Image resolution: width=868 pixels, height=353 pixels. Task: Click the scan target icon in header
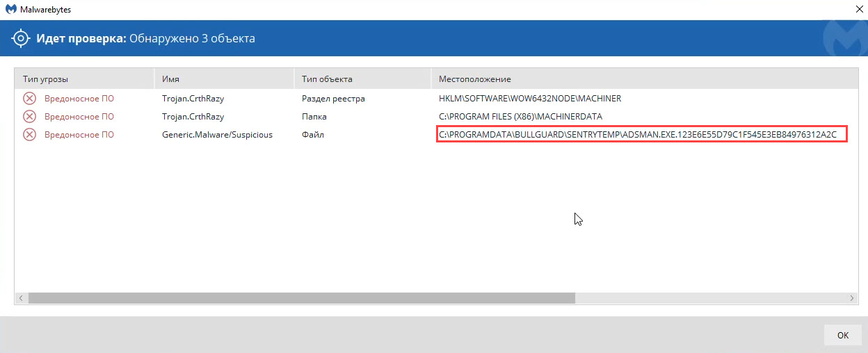21,38
